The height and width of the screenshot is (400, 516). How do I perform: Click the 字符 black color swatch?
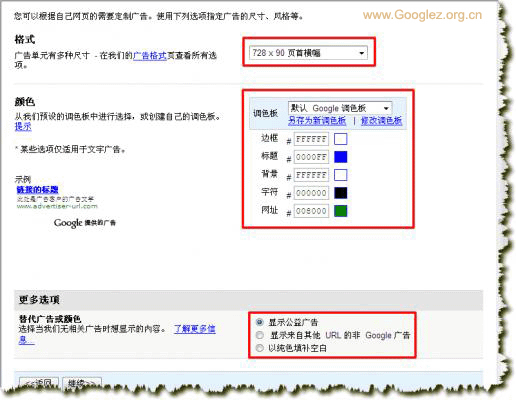(x=341, y=193)
